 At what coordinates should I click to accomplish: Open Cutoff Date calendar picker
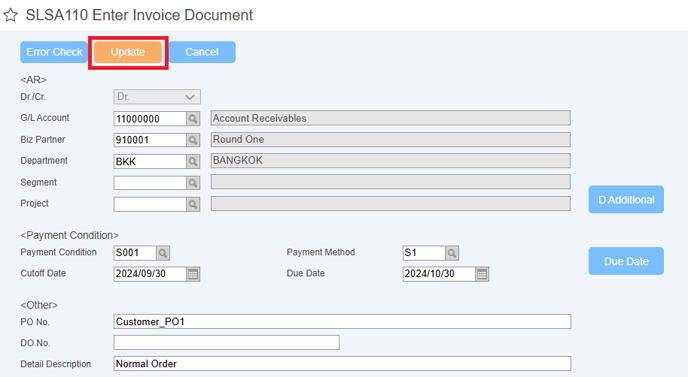click(193, 274)
